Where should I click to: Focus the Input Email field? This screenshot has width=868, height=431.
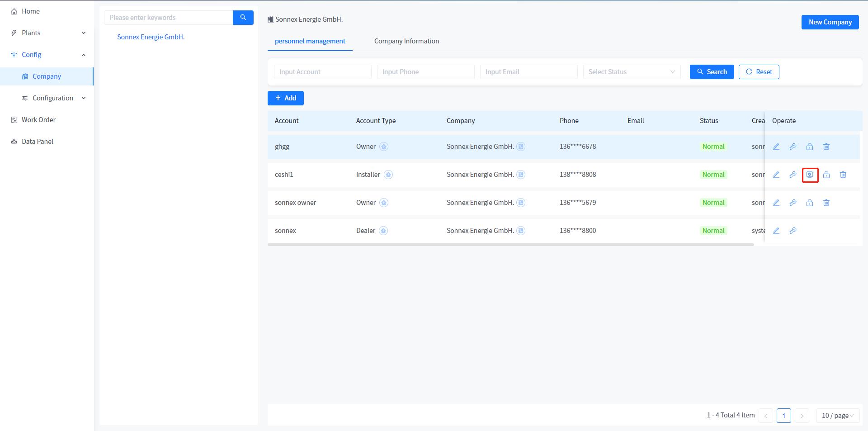click(529, 72)
